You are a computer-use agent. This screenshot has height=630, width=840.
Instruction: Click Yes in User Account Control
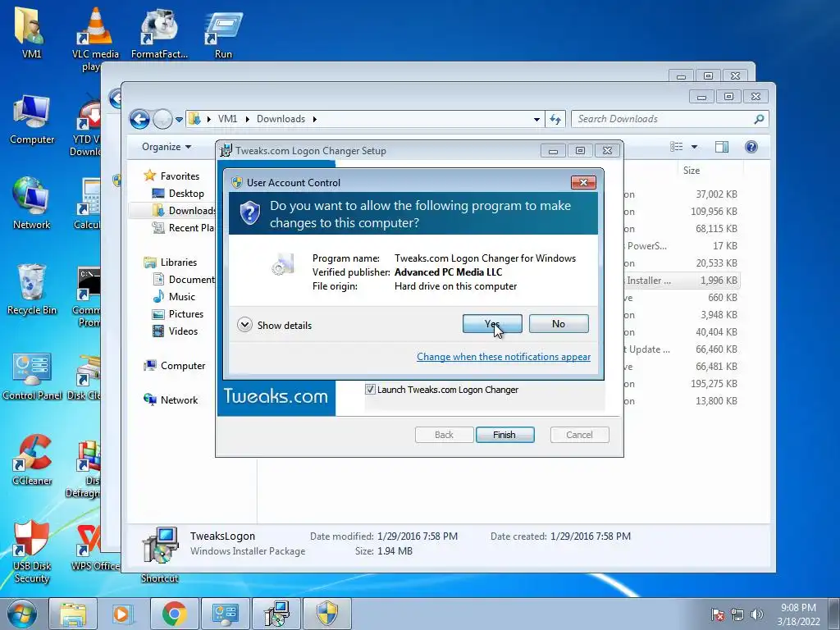pos(492,323)
